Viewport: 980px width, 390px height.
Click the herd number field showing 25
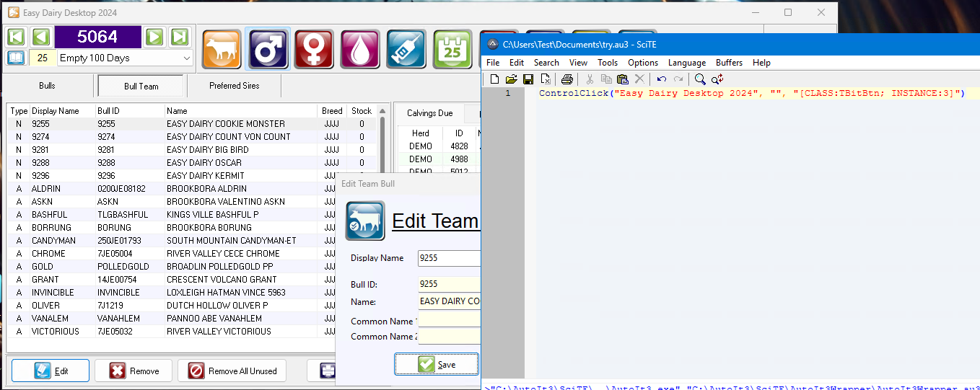pyautogui.click(x=43, y=58)
